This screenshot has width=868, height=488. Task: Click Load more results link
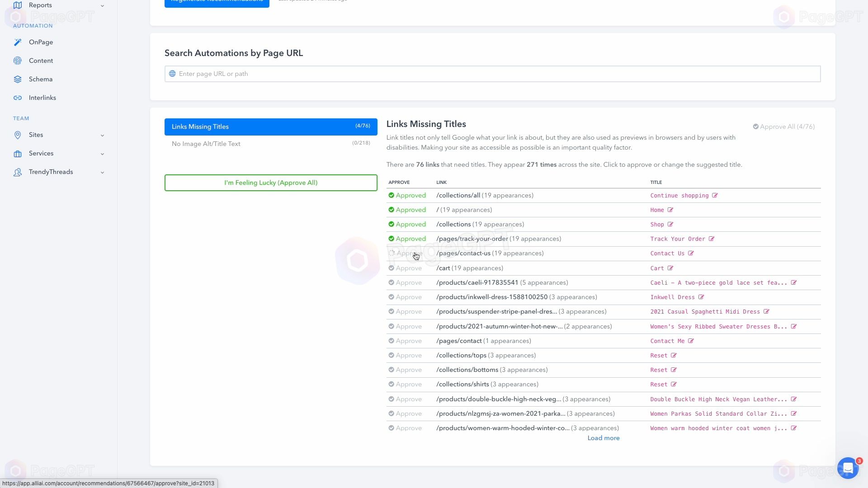[604, 437]
